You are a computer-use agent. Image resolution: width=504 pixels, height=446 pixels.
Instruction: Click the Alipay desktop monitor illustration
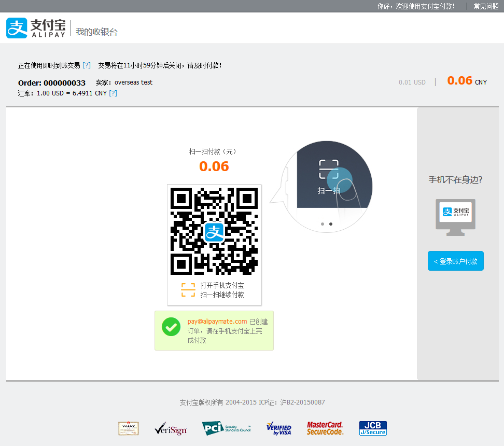click(x=455, y=217)
